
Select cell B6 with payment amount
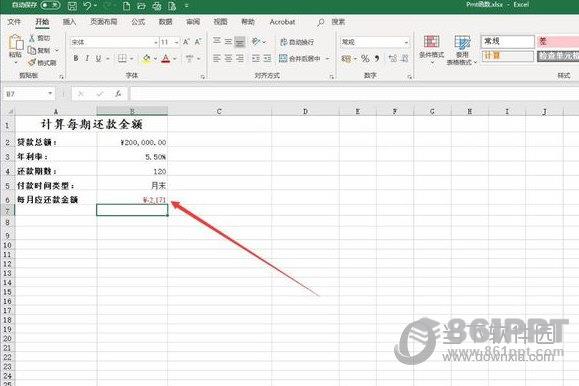pos(132,200)
